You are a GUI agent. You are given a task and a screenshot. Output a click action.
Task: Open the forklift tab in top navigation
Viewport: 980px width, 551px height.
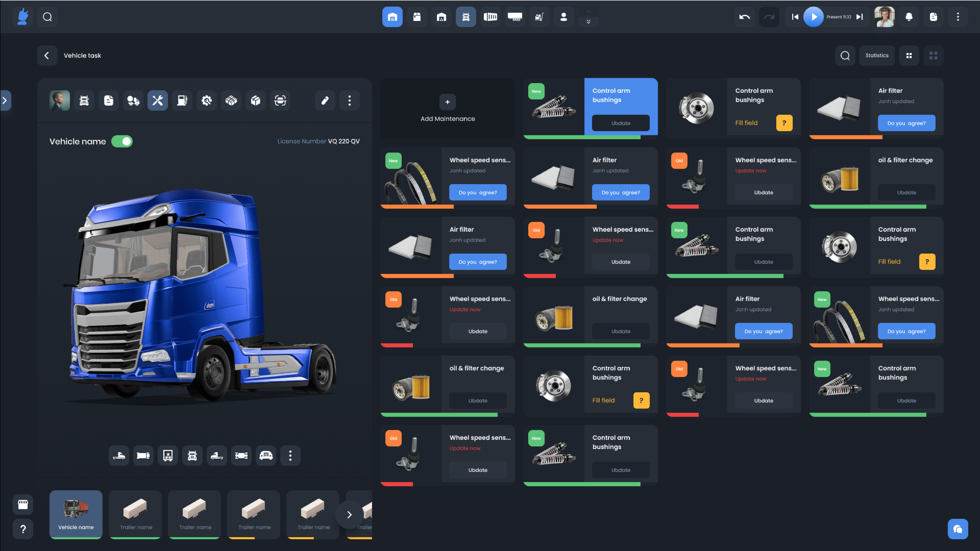click(x=539, y=17)
